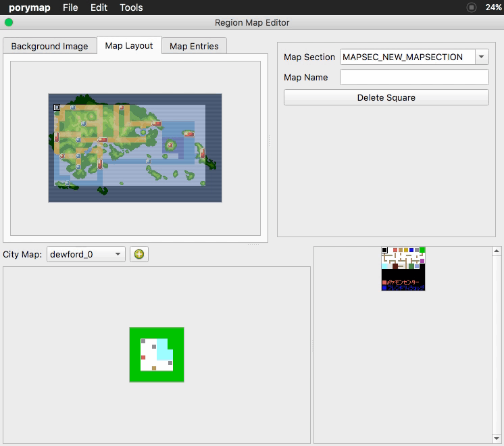Image resolution: width=504 pixels, height=446 pixels.
Task: Open the Edit menu
Action: 99,7
